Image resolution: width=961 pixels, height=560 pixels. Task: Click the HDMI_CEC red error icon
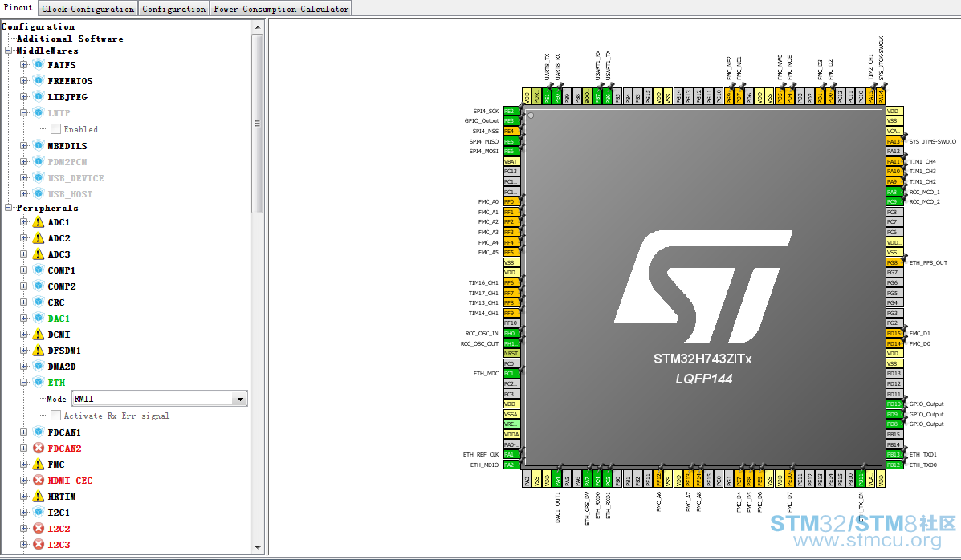click(x=39, y=480)
